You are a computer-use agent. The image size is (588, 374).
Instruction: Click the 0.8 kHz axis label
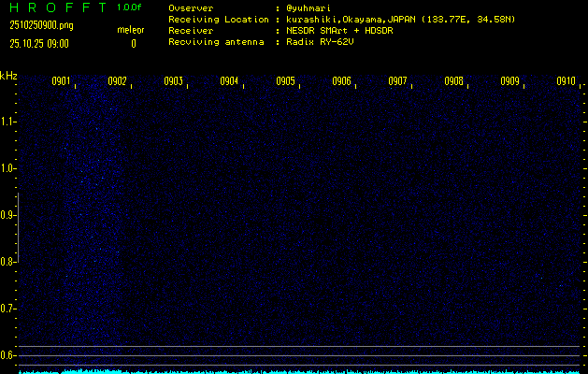coord(7,262)
